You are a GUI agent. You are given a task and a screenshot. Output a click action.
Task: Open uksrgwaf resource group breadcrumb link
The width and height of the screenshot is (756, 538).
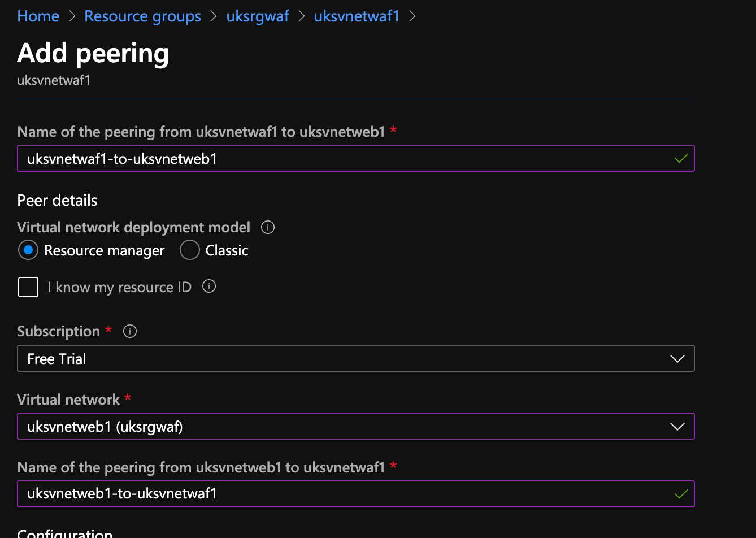[258, 16]
